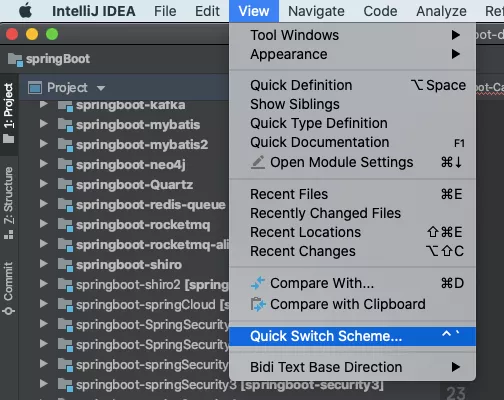
Task: Select springboot-mybatis2 in project tree
Action: pos(142,145)
